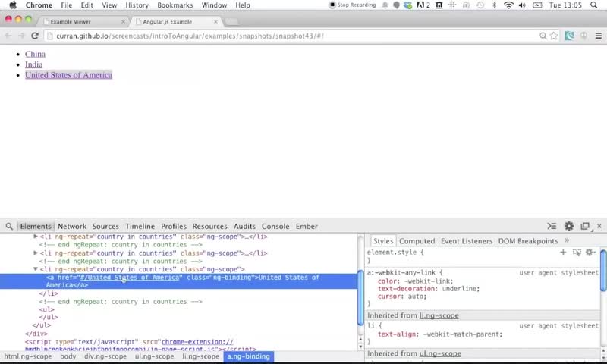
Task: Click the ul.ng-scope inherited-from link
Action: (440, 353)
